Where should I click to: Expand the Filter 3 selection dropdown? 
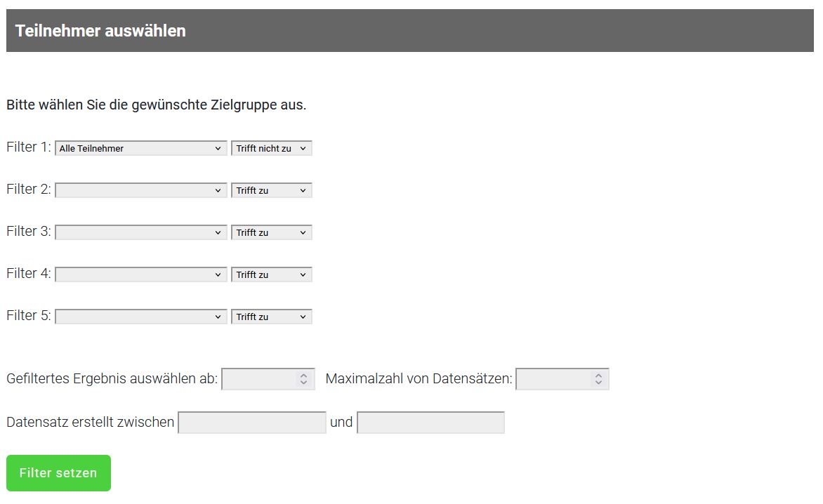tap(140, 232)
